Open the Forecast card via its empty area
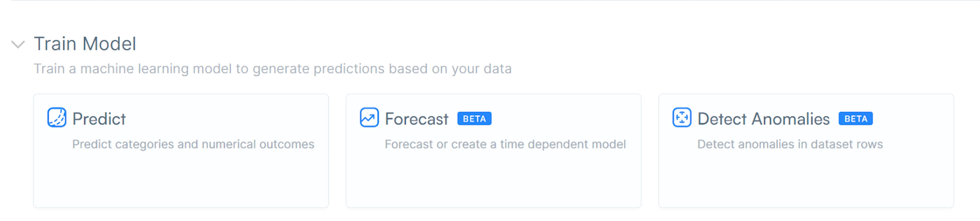980x221 pixels. pos(493,179)
